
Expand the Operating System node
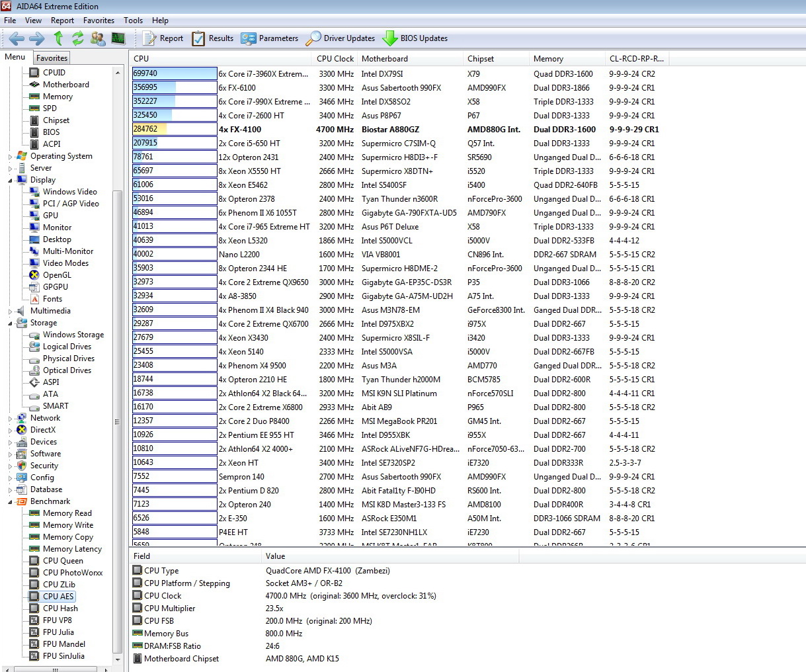[x=11, y=157]
